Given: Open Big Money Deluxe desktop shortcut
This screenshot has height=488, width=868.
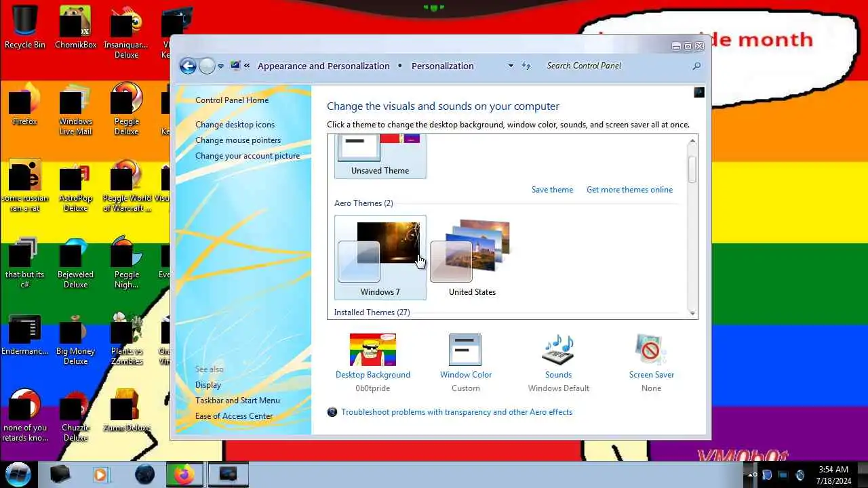Looking at the screenshot, I should 75,339.
